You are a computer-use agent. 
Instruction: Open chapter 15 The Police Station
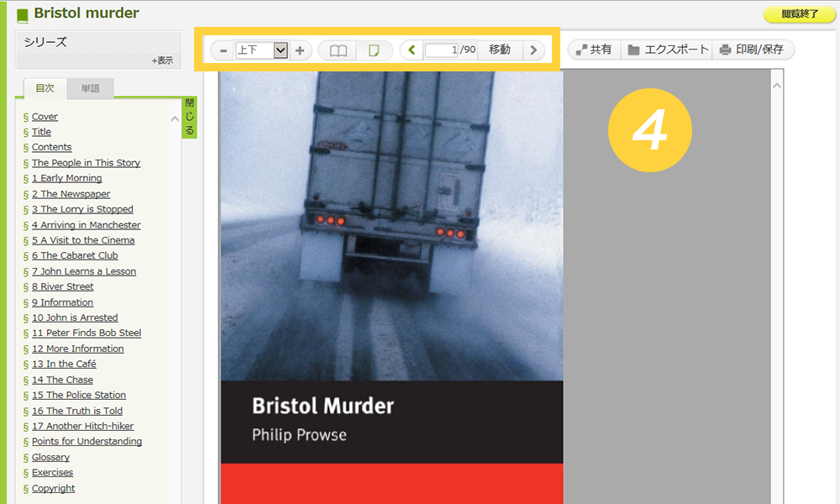[79, 396]
